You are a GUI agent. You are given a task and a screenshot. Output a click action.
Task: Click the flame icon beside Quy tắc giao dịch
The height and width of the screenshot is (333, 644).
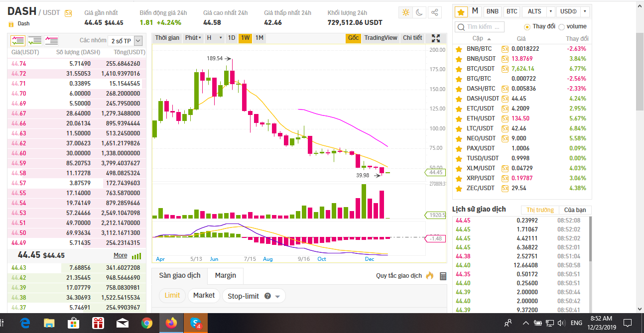click(430, 275)
